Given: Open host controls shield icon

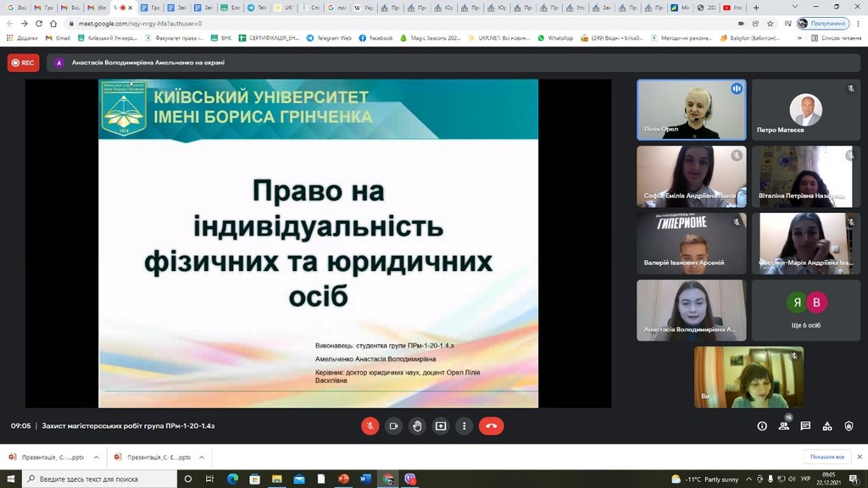Looking at the screenshot, I should click(849, 426).
